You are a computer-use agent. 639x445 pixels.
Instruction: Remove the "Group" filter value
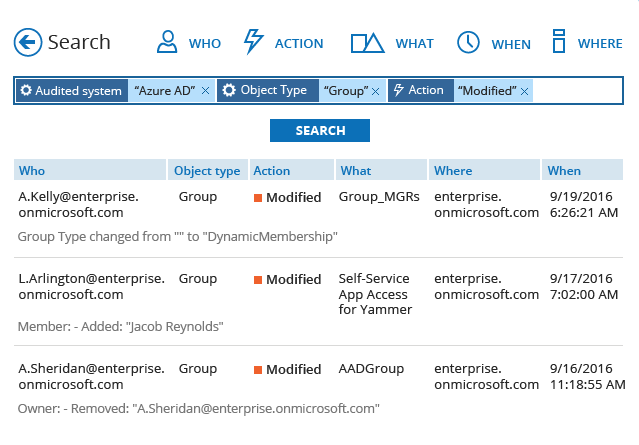[x=375, y=91]
